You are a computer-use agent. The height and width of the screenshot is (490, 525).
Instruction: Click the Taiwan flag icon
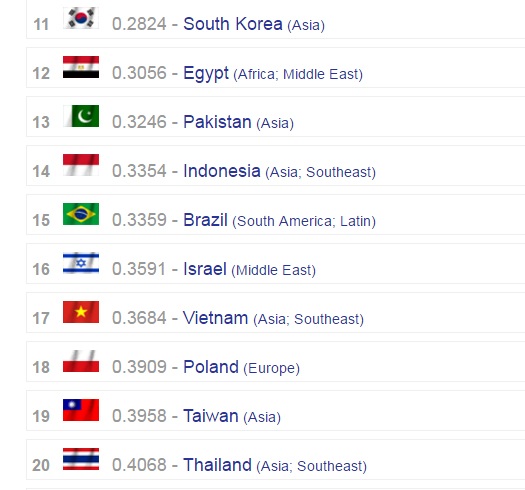[x=81, y=410]
